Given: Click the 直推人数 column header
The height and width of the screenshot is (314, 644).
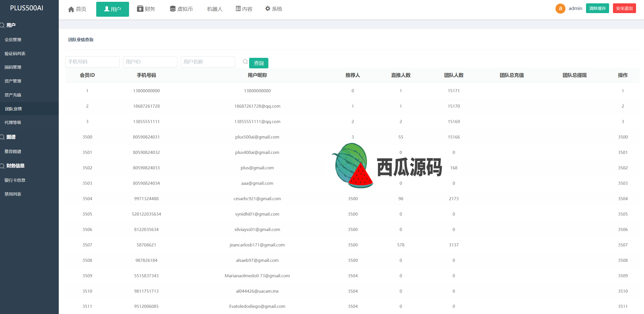Looking at the screenshot, I should pyautogui.click(x=401, y=75).
